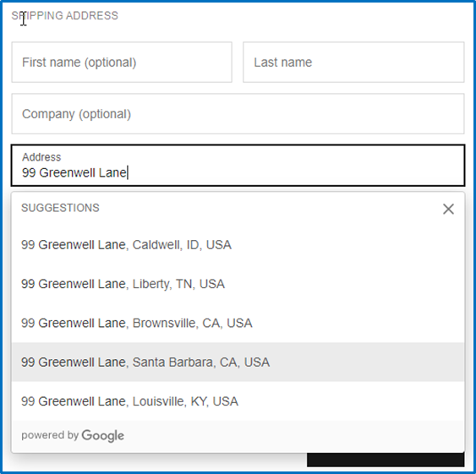
Task: Click the SUGGESTIONS header label
Action: point(60,208)
